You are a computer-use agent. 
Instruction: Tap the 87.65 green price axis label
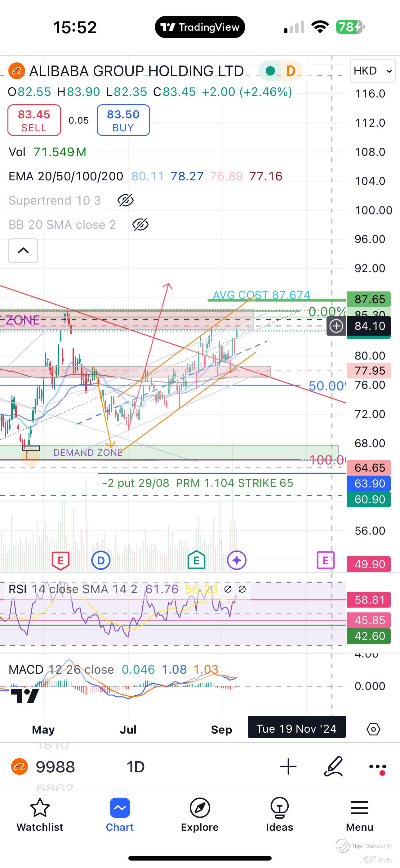tap(369, 299)
